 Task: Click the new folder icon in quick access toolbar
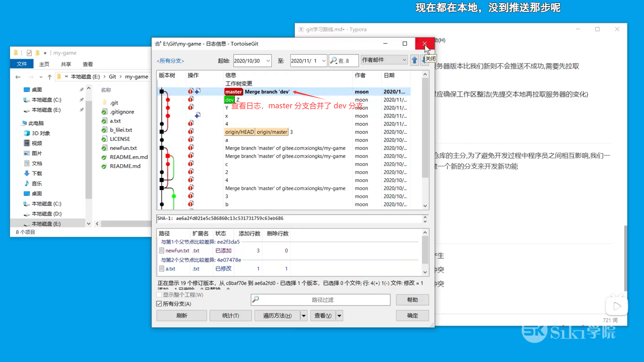38,53
